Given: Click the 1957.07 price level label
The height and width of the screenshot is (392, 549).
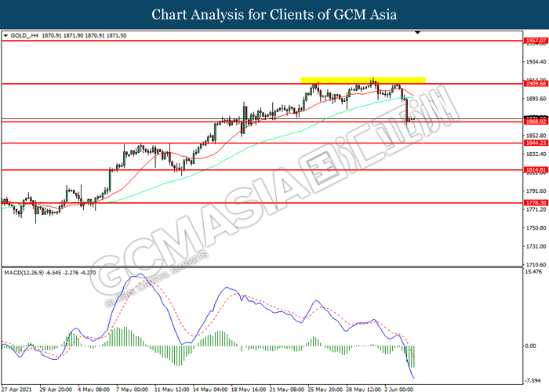Looking at the screenshot, I should (536, 41).
